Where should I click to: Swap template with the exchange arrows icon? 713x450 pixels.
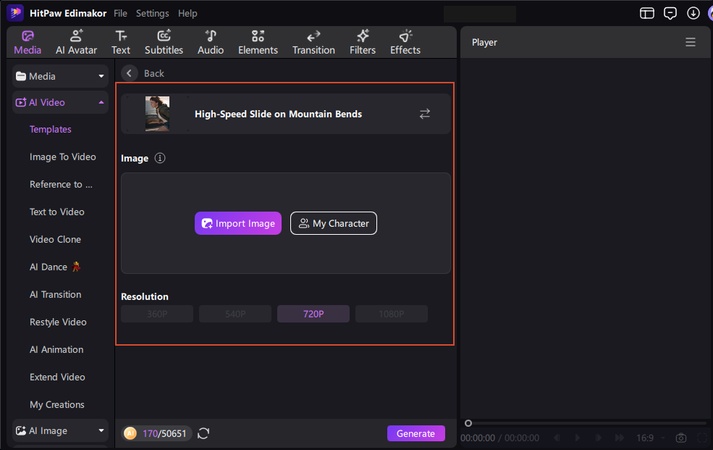click(425, 114)
